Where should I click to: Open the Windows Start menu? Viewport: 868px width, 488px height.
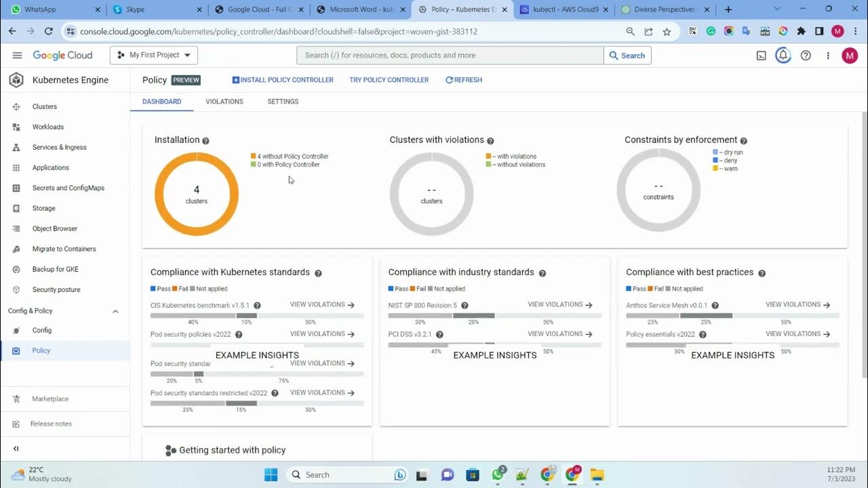pyautogui.click(x=271, y=474)
